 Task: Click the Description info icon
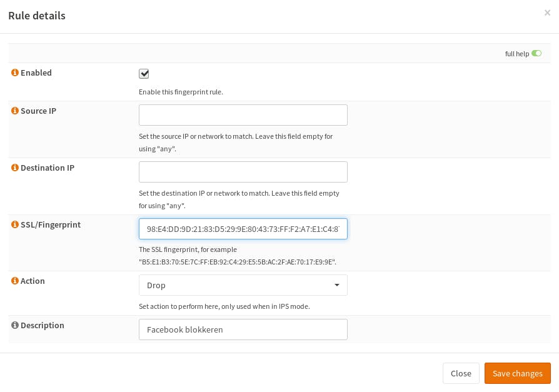(15, 326)
